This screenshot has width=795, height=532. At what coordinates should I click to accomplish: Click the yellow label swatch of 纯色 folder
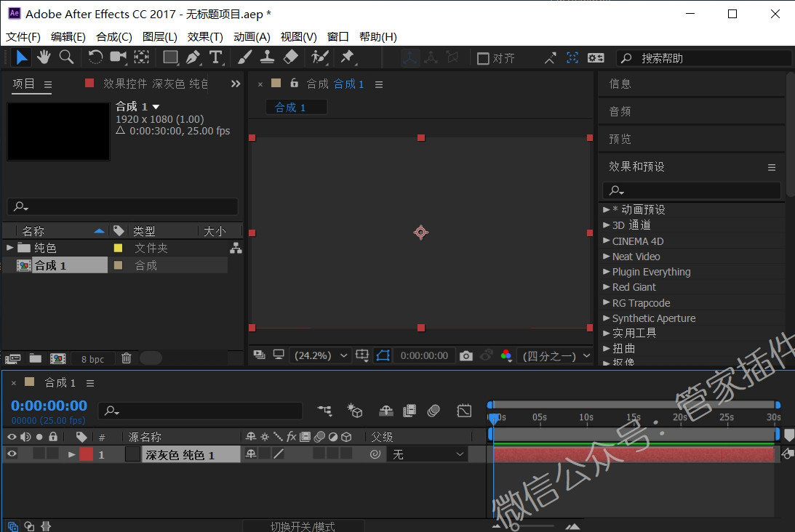coord(118,248)
